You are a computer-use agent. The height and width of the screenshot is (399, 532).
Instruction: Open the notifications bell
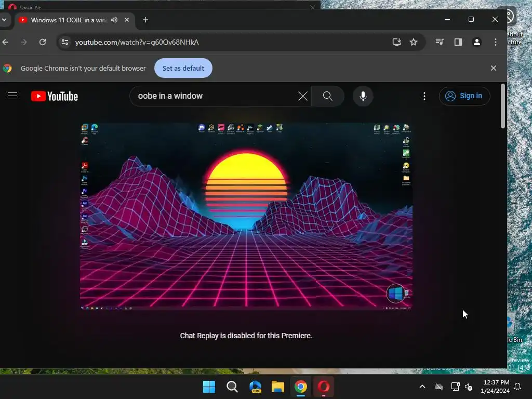[x=518, y=387]
